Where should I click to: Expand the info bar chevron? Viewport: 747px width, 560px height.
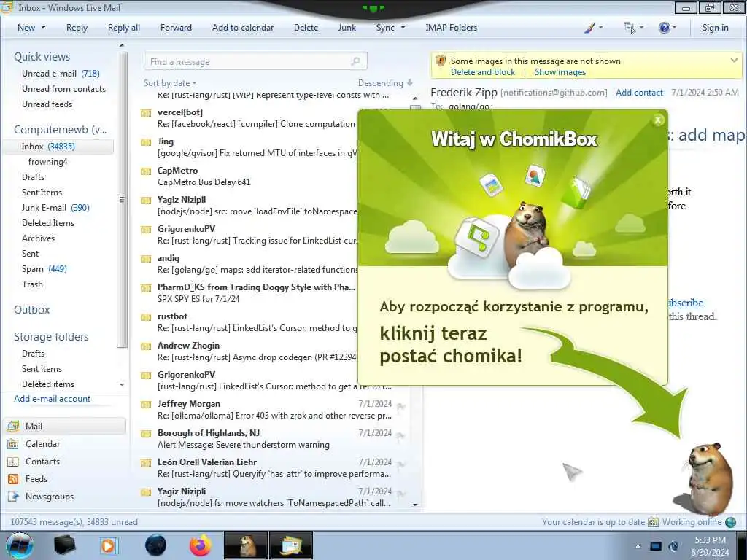tap(734, 61)
